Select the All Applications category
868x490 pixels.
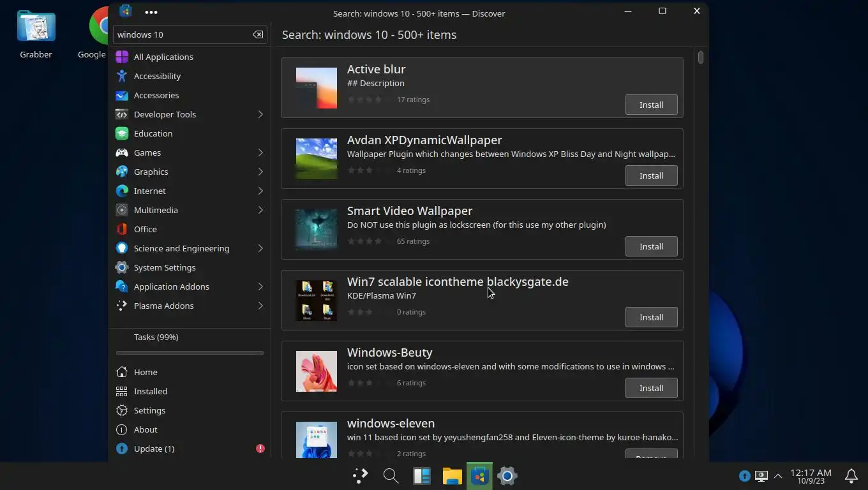tap(190, 57)
